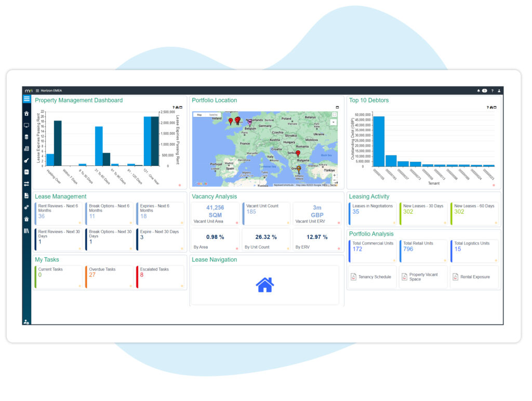Click the database stack icon in the sidebar
Image resolution: width=532 pixels, height=401 pixels.
coord(26,137)
